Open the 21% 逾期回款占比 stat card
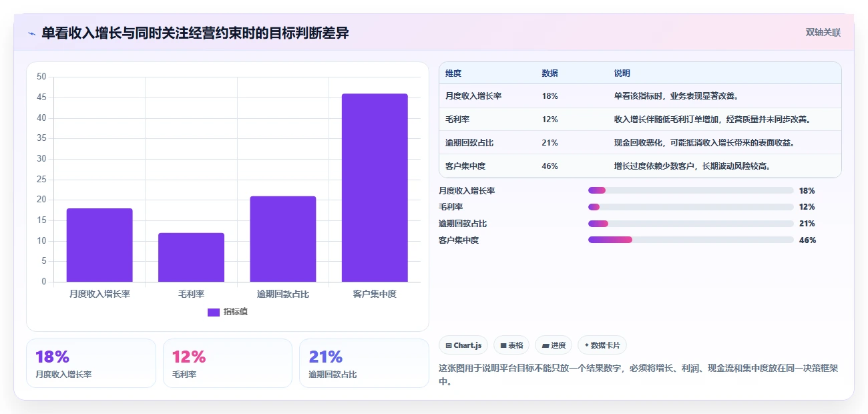Screen dimensions: 868x414 [364, 363]
